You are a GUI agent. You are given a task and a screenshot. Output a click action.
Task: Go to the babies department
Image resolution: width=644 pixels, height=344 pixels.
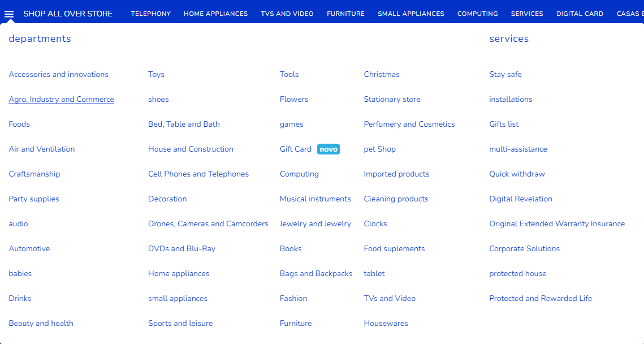[20, 274]
